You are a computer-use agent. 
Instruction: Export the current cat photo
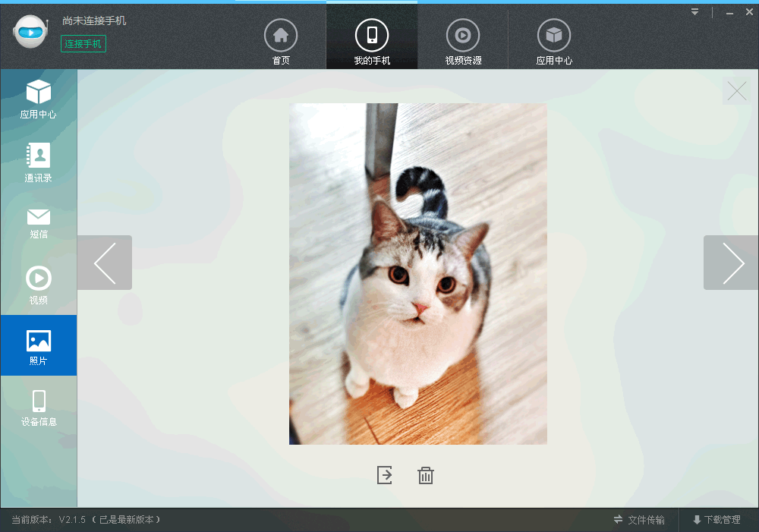[385, 476]
